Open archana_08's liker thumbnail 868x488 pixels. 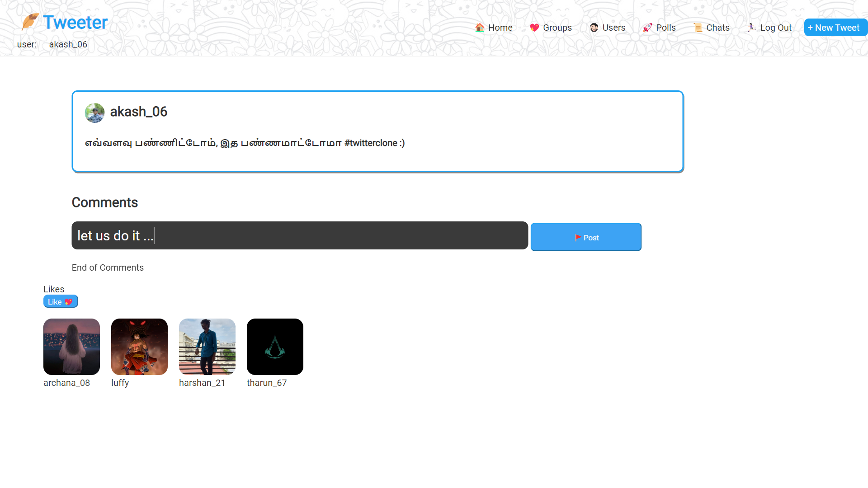coord(71,347)
